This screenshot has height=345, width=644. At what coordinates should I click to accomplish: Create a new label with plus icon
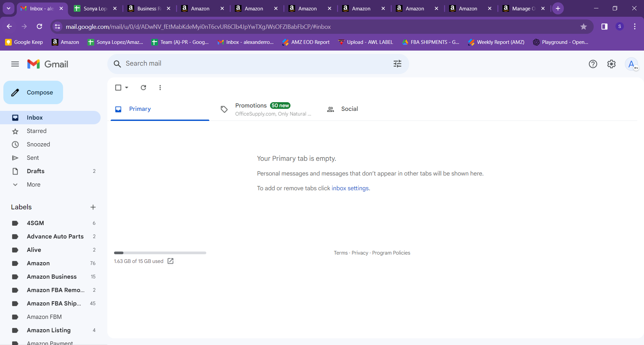tap(93, 207)
